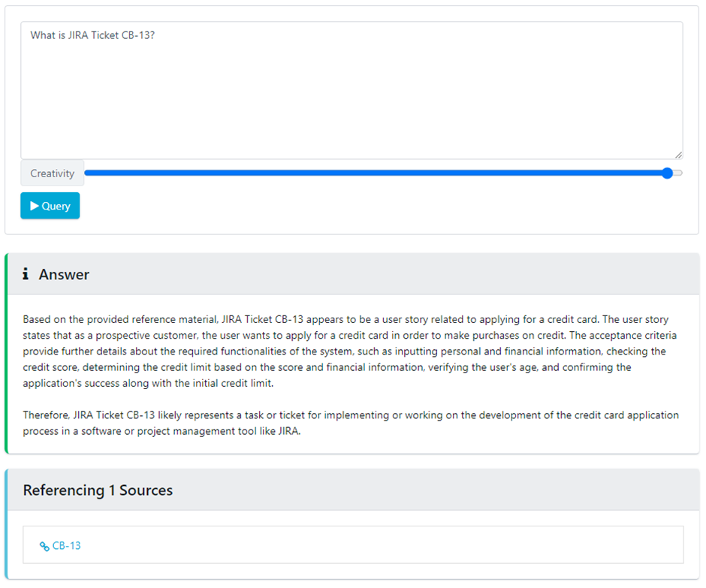Select the Answer panel heading

coord(64,274)
